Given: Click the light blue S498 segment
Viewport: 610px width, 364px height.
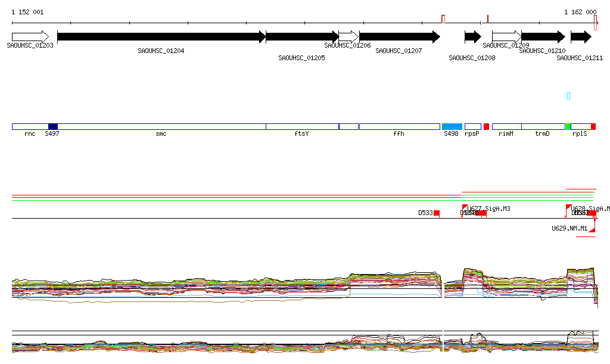Looking at the screenshot, I should point(452,126).
